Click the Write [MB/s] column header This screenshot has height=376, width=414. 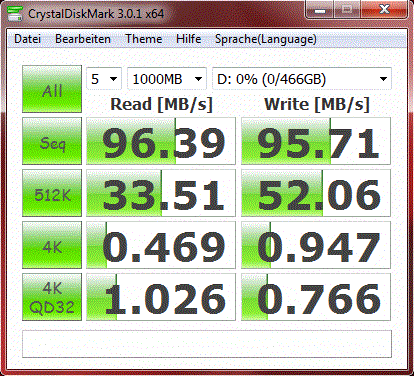coord(317,104)
